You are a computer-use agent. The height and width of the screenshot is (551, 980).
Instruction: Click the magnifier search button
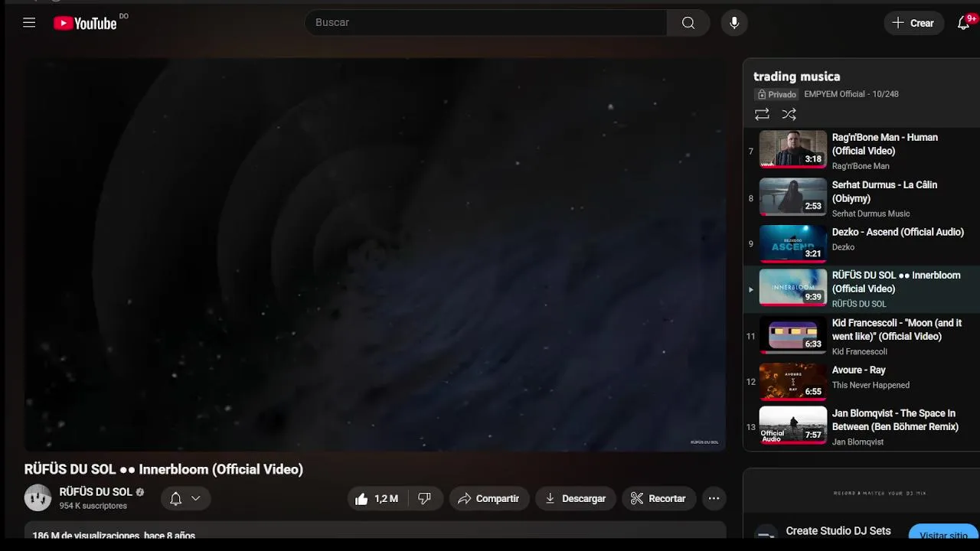point(688,23)
